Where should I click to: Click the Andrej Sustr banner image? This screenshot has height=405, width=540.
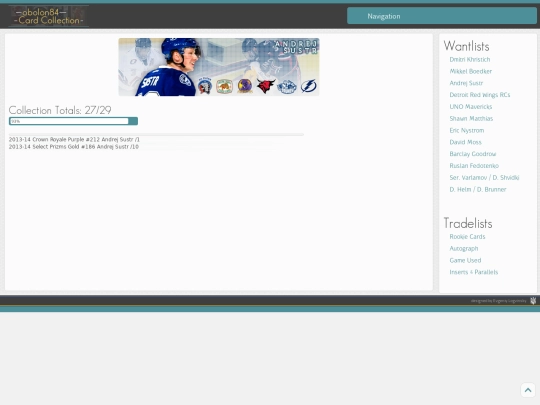coord(219,67)
